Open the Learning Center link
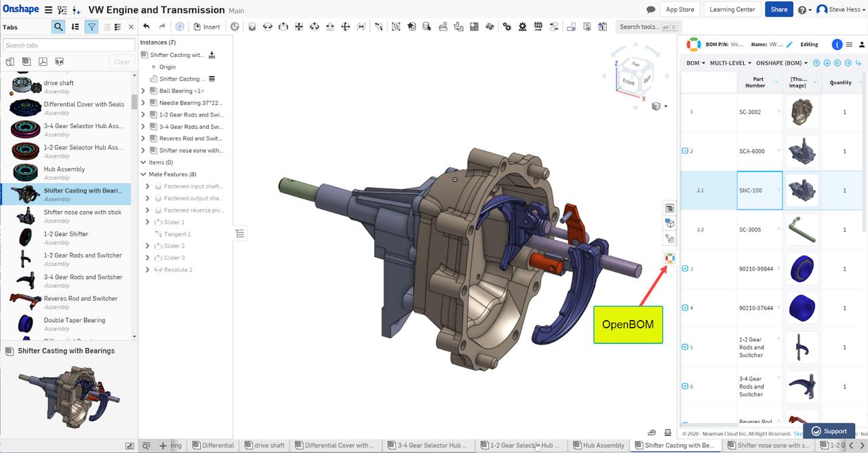The width and height of the screenshot is (868, 453). pyautogui.click(x=732, y=9)
